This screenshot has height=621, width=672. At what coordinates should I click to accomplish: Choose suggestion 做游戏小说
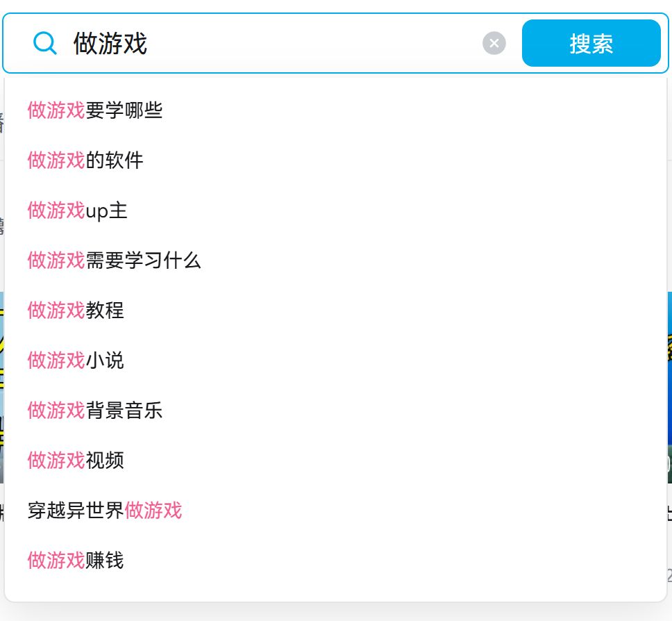click(76, 360)
